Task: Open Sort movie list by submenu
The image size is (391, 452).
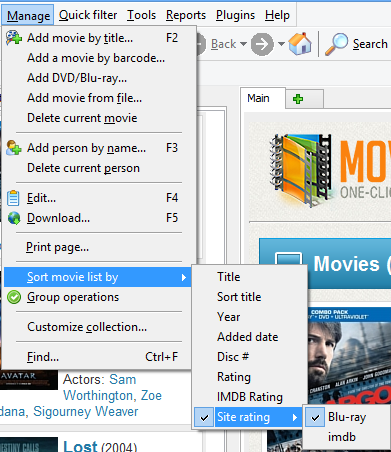Action: tap(97, 277)
